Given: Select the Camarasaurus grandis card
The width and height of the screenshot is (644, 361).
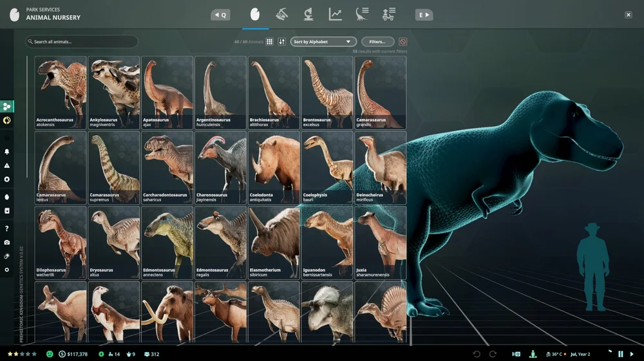Looking at the screenshot, I should (x=381, y=93).
